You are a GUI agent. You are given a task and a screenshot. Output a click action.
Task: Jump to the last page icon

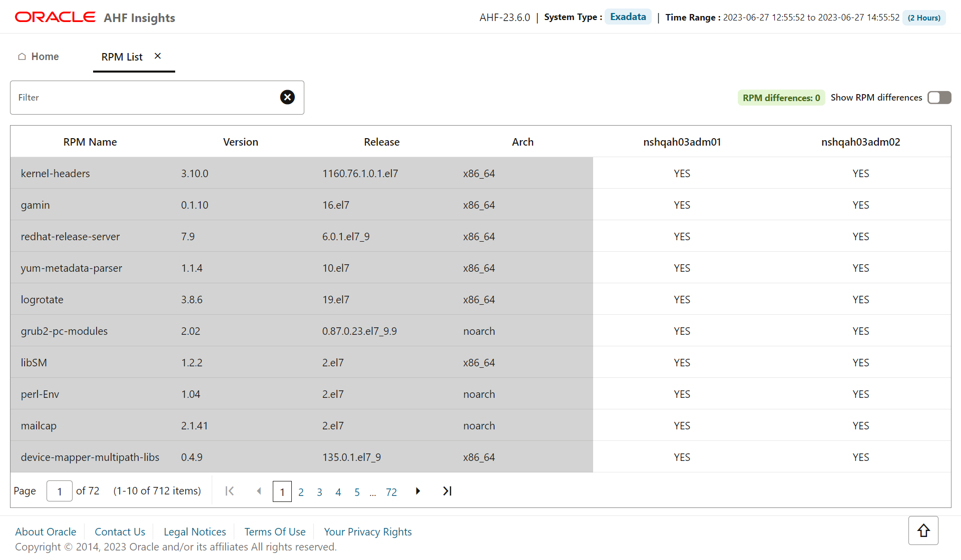447,491
